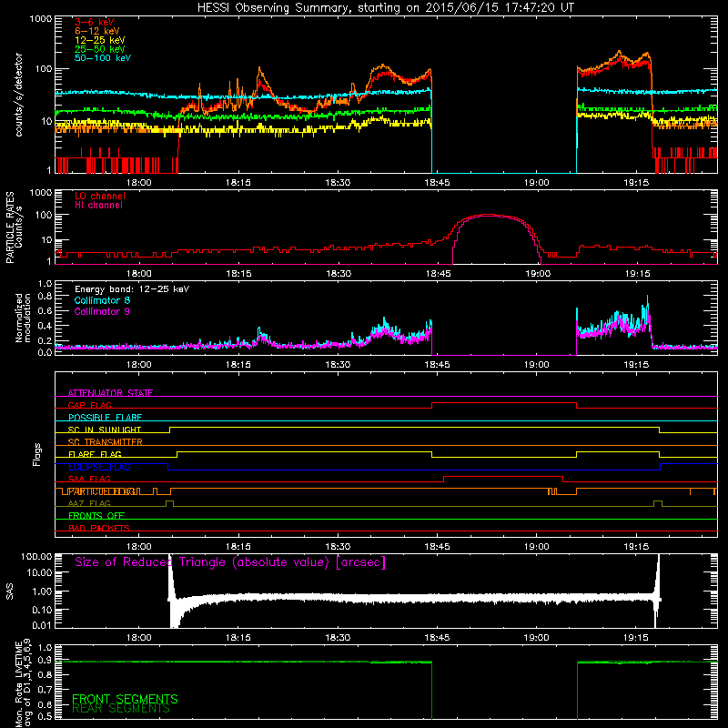Select the 3-6 keV legend entry

[94, 22]
